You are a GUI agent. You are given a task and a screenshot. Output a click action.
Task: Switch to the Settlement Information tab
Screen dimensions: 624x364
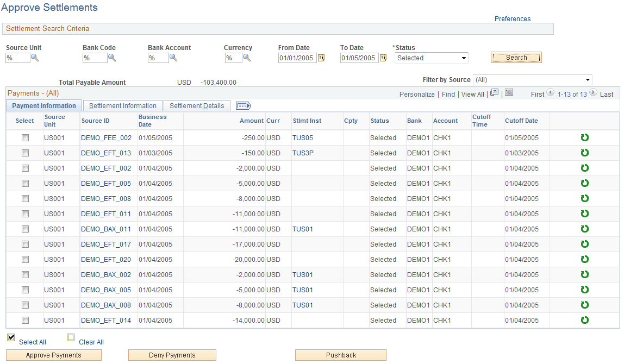coord(123,106)
